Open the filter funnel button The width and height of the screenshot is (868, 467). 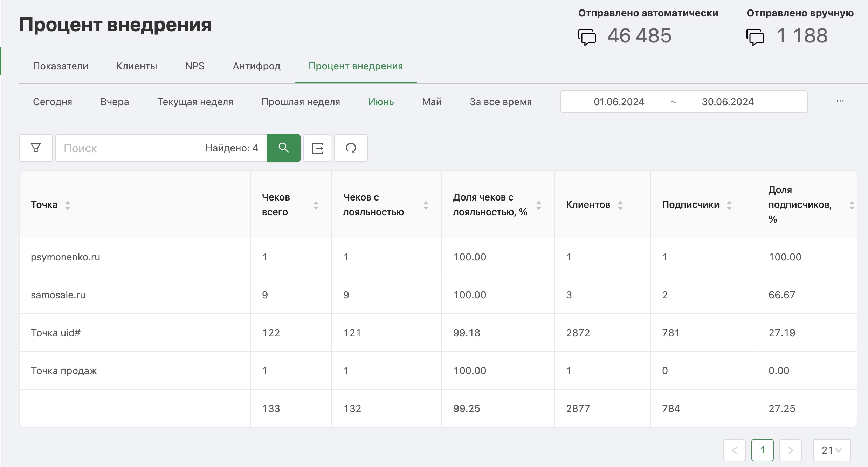pos(36,148)
